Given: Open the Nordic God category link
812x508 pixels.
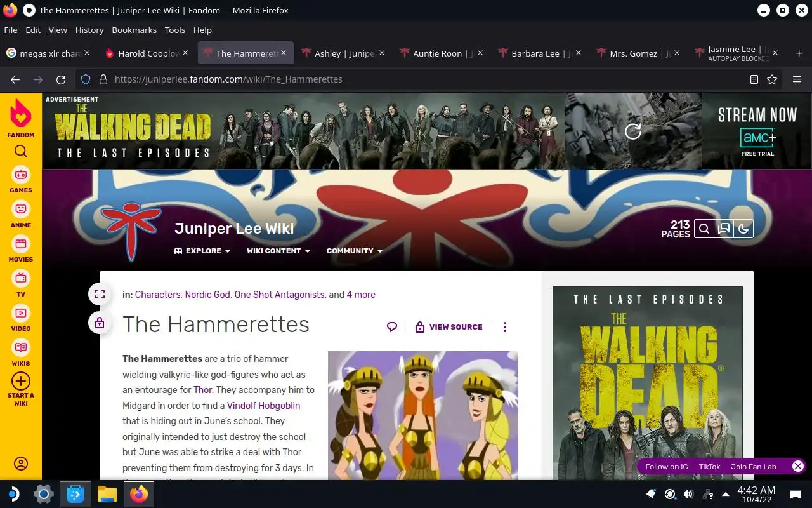Looking at the screenshot, I should click(207, 295).
